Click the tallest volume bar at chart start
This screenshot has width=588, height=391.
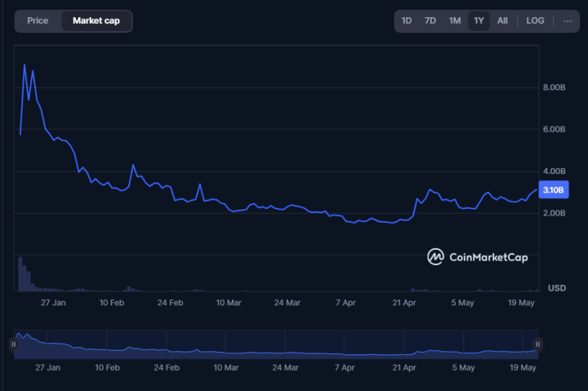click(x=20, y=273)
